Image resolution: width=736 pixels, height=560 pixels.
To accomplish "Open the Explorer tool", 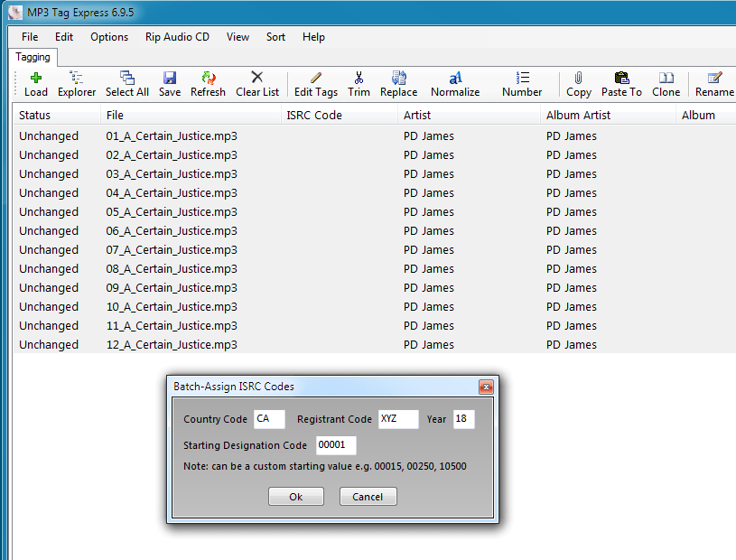I will pos(77,83).
